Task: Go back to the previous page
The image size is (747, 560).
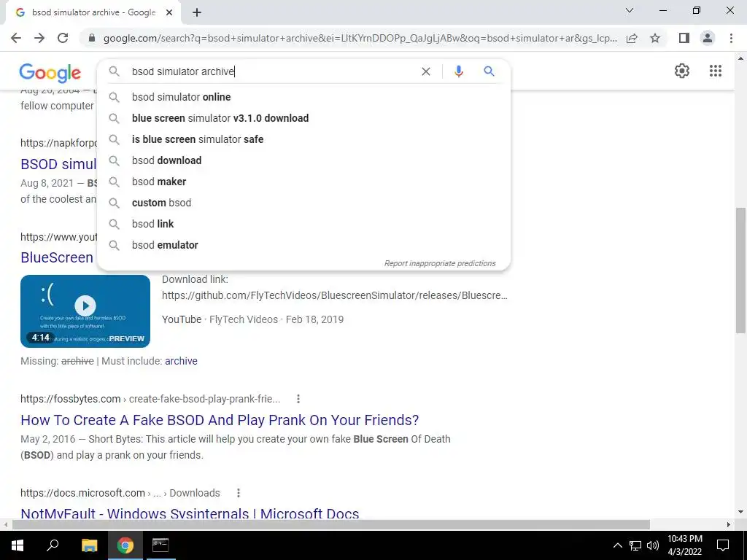Action: pyautogui.click(x=16, y=38)
